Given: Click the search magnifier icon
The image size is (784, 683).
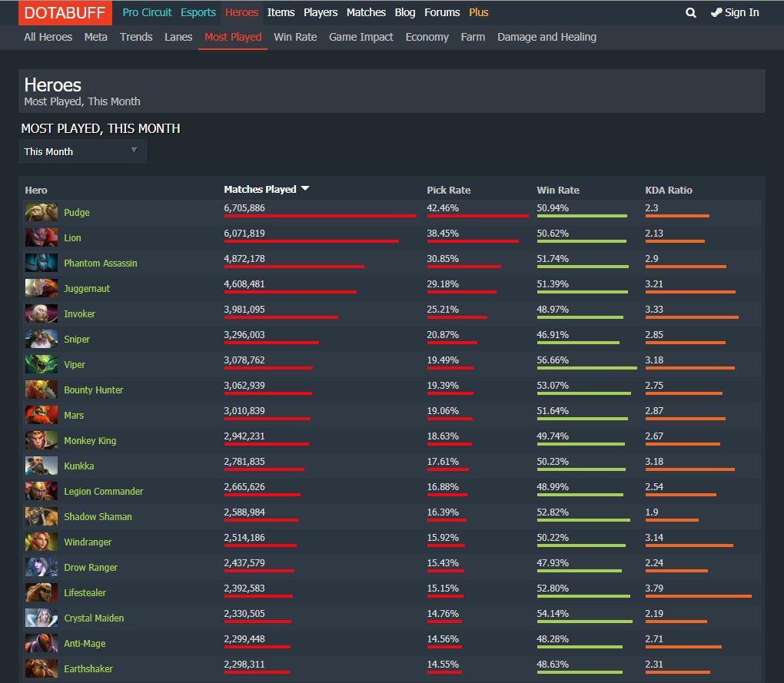Looking at the screenshot, I should (x=690, y=12).
